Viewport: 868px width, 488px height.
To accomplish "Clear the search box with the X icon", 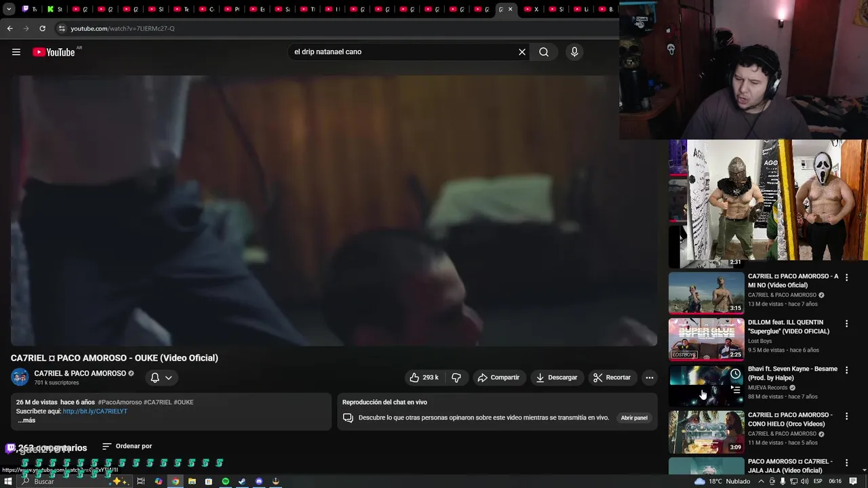I will (x=522, y=52).
